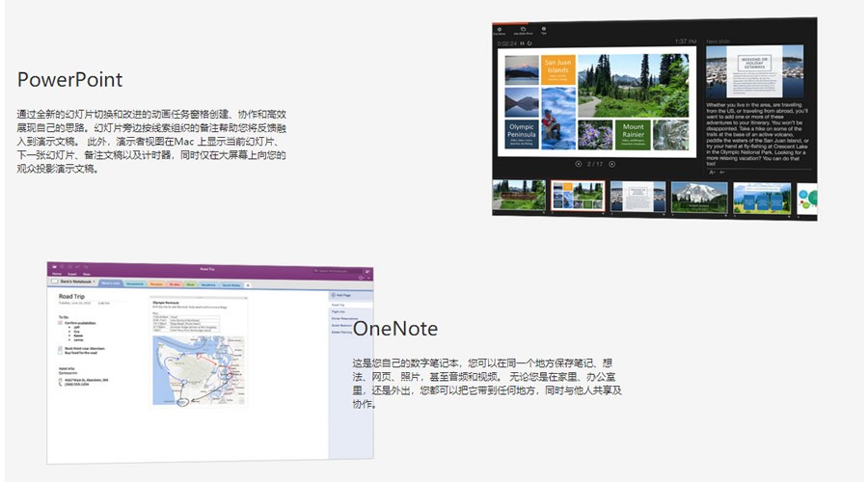The height and width of the screenshot is (482, 868).
Task: Advance to next slide with right arrow
Action: tap(612, 164)
